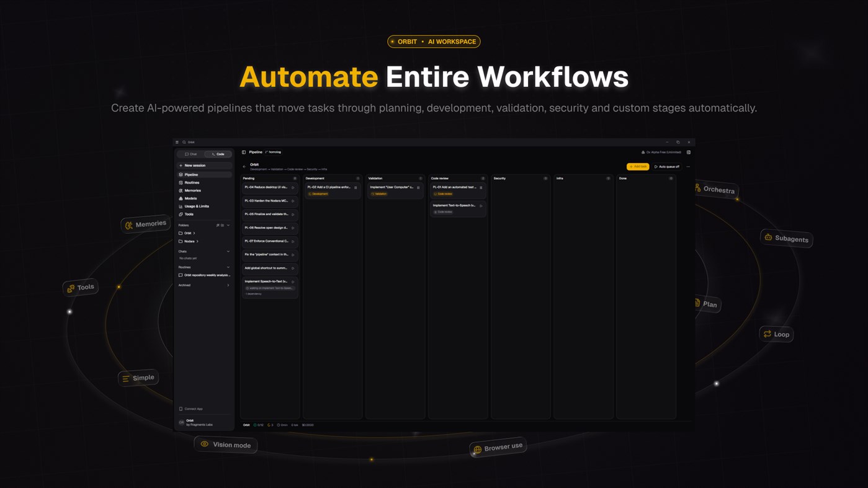Viewport: 868px width, 488px height.
Task: Switch to Code mode
Action: pyautogui.click(x=218, y=154)
